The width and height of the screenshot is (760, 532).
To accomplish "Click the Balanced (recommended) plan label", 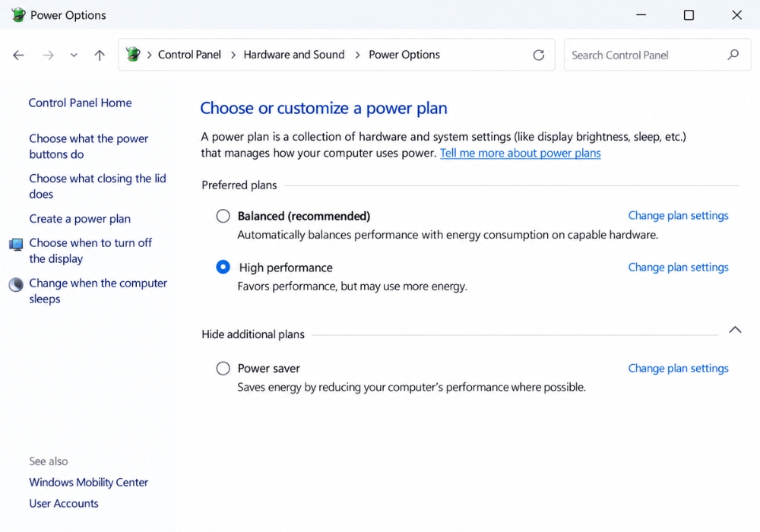I will pyautogui.click(x=304, y=216).
